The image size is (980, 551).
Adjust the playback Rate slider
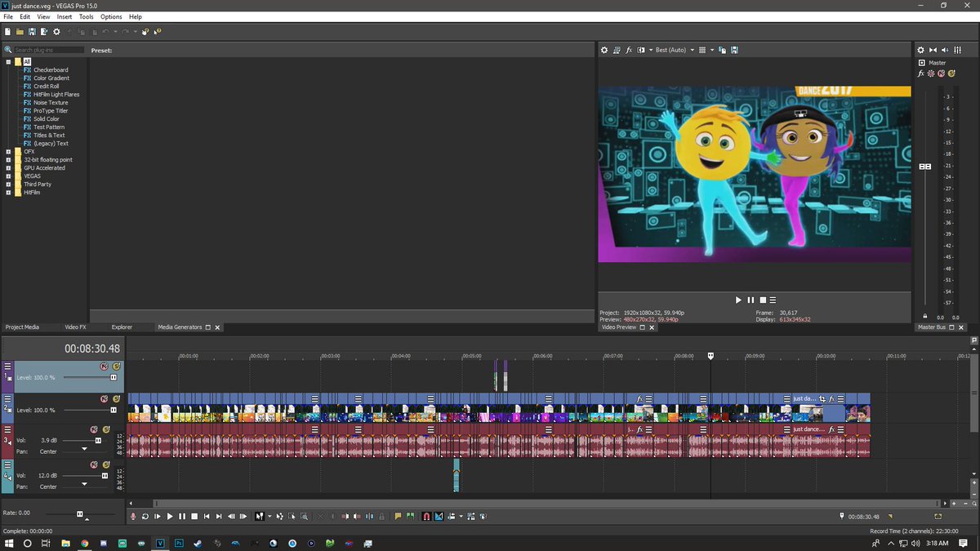(x=80, y=514)
